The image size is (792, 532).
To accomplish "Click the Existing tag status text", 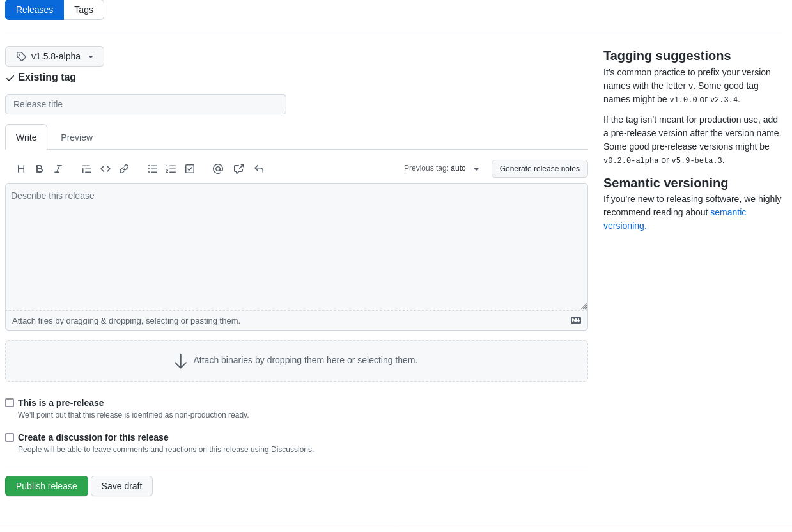I will (47, 77).
